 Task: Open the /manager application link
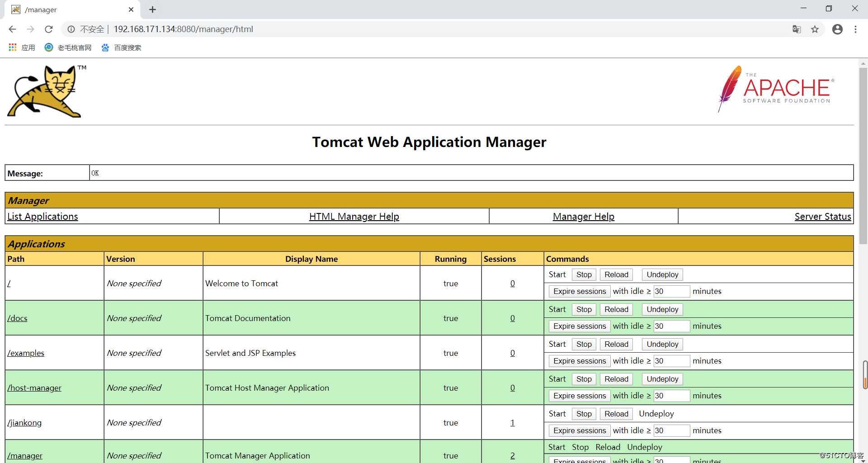[25, 456]
